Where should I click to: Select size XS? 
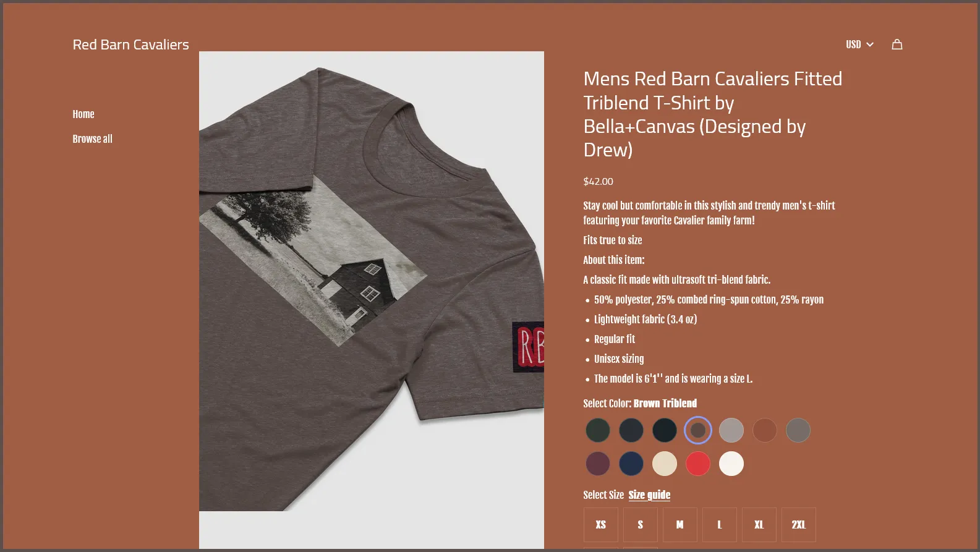point(601,525)
